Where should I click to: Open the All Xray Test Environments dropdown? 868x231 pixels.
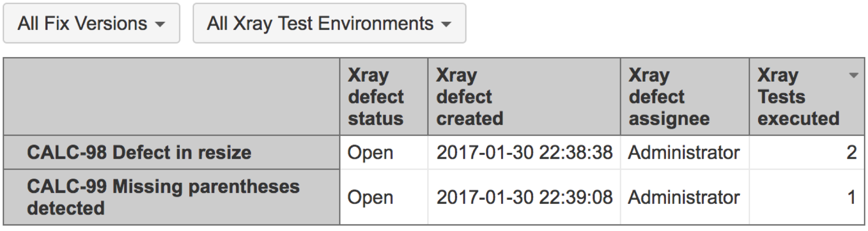click(x=329, y=24)
